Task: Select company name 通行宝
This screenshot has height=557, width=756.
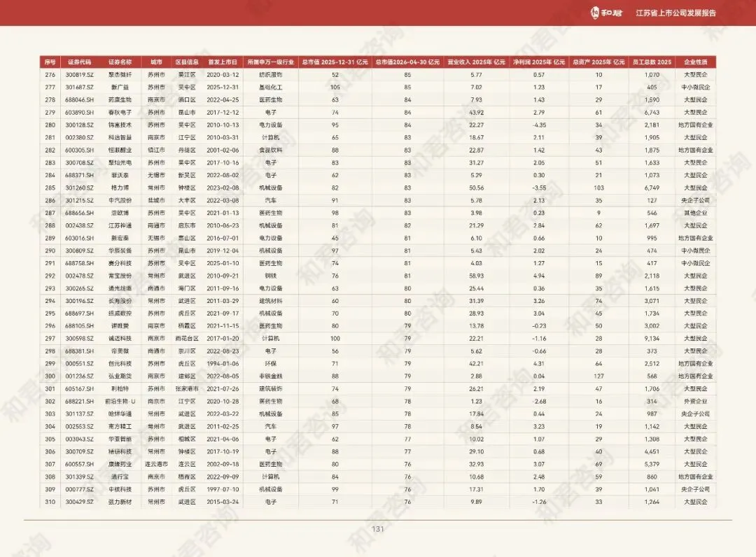Action: click(x=120, y=477)
